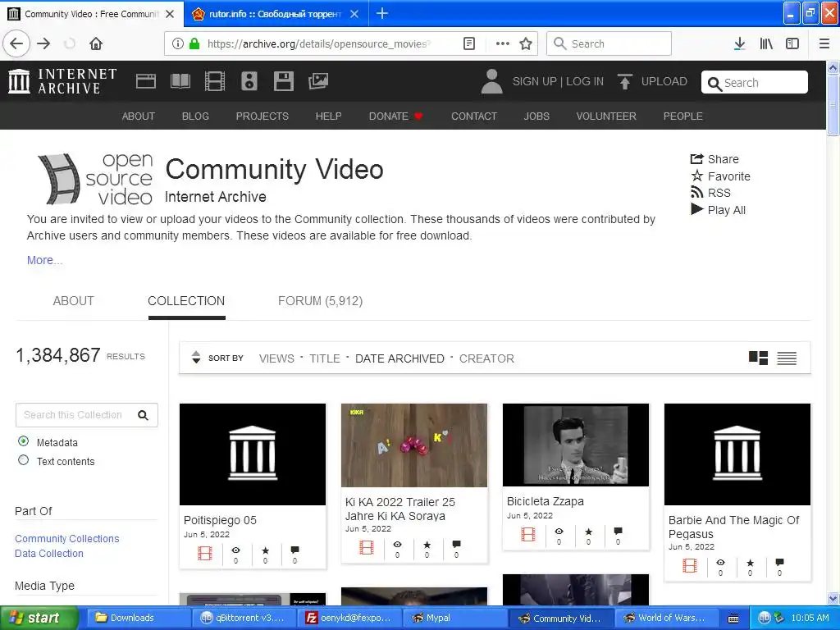Click search magnifier in collection search box
This screenshot has width=840, height=630.
(x=143, y=415)
